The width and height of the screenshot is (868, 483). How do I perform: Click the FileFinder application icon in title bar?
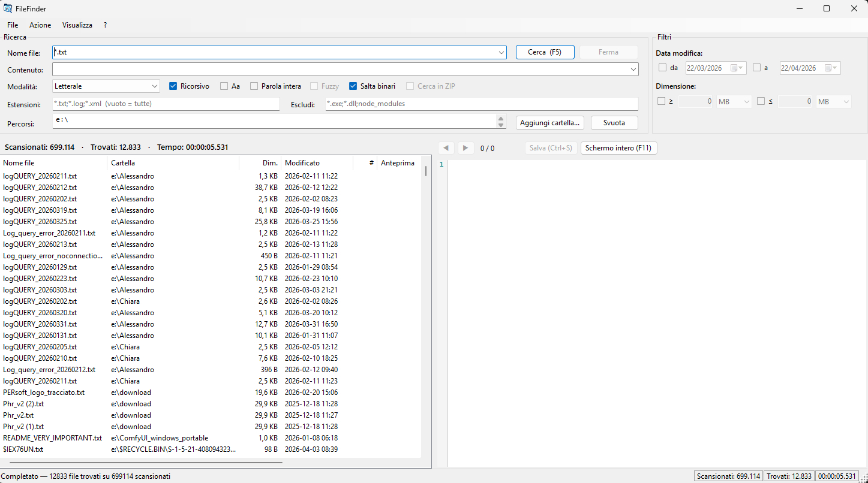pyautogui.click(x=8, y=8)
